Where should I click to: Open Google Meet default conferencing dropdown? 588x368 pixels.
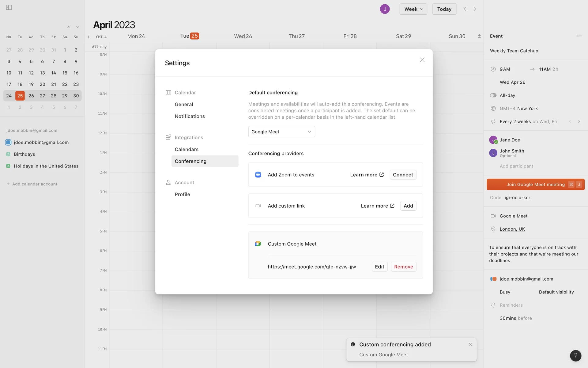click(x=281, y=132)
